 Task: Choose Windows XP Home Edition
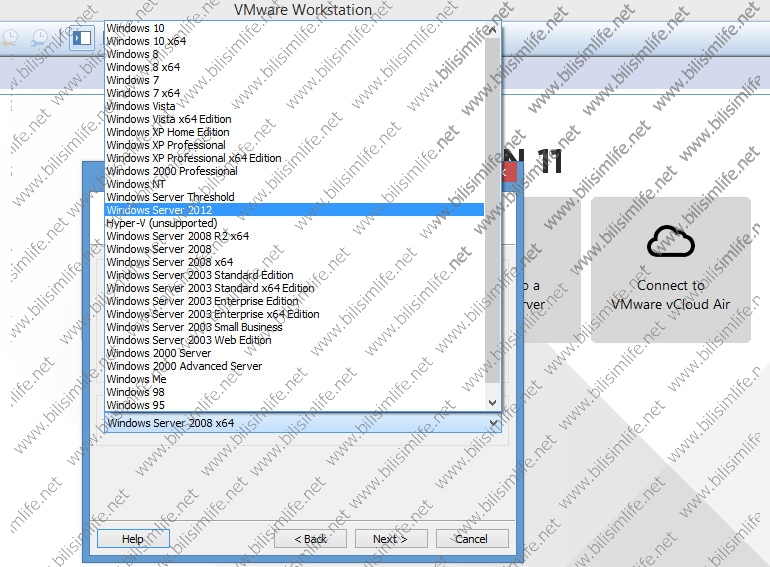pos(294,132)
